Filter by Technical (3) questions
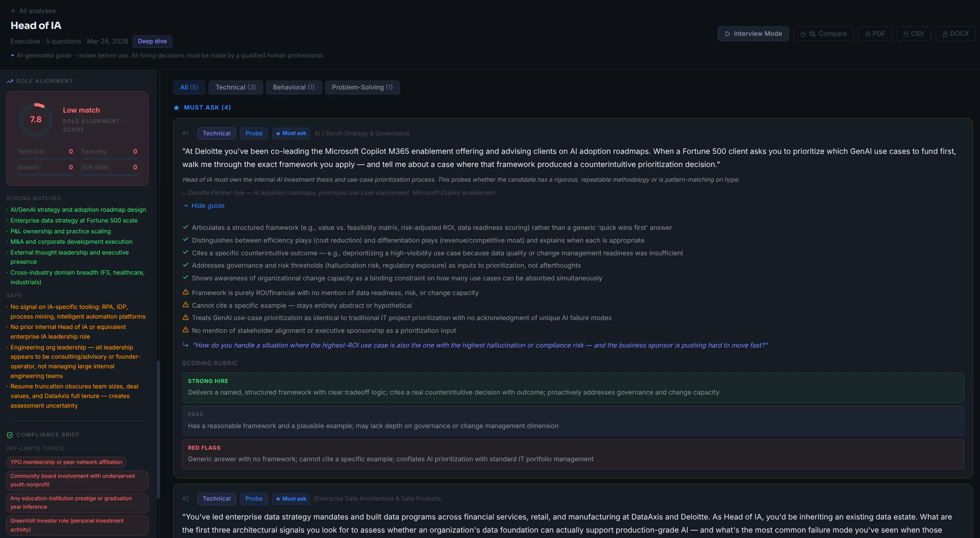 point(236,87)
